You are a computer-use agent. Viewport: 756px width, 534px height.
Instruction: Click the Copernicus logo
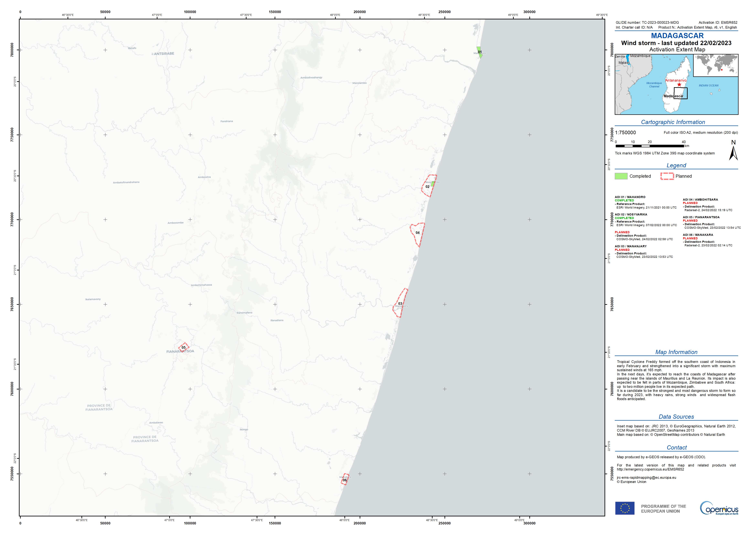719,508
